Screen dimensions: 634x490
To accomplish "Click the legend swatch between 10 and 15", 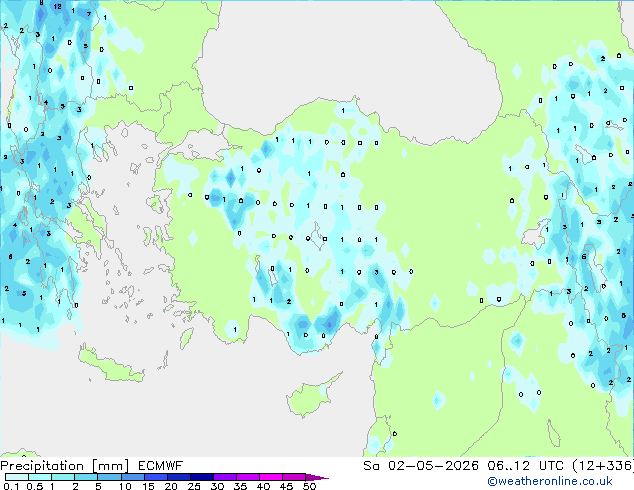I will click(133, 477).
